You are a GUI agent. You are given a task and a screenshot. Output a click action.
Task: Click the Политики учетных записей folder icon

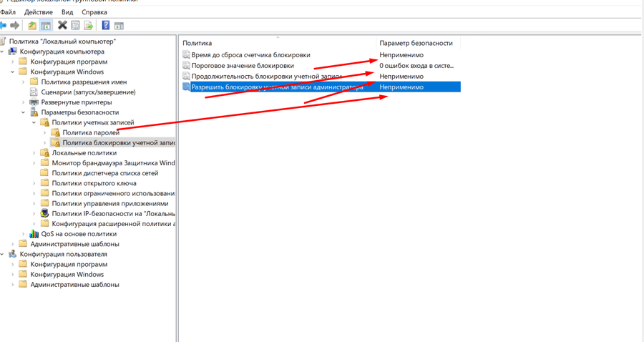point(45,122)
